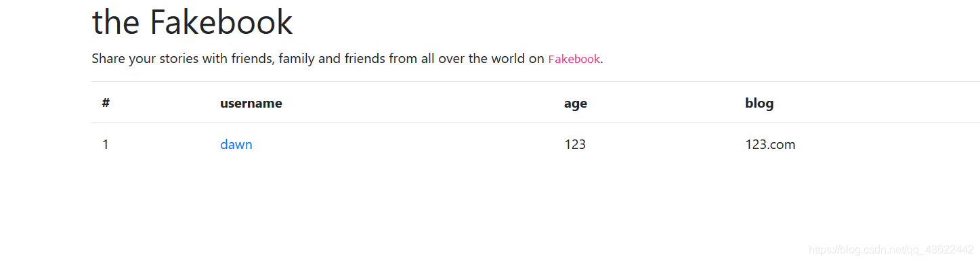The height and width of the screenshot is (262, 980).
Task: Click the word 'stories' in the description
Action: [179, 59]
